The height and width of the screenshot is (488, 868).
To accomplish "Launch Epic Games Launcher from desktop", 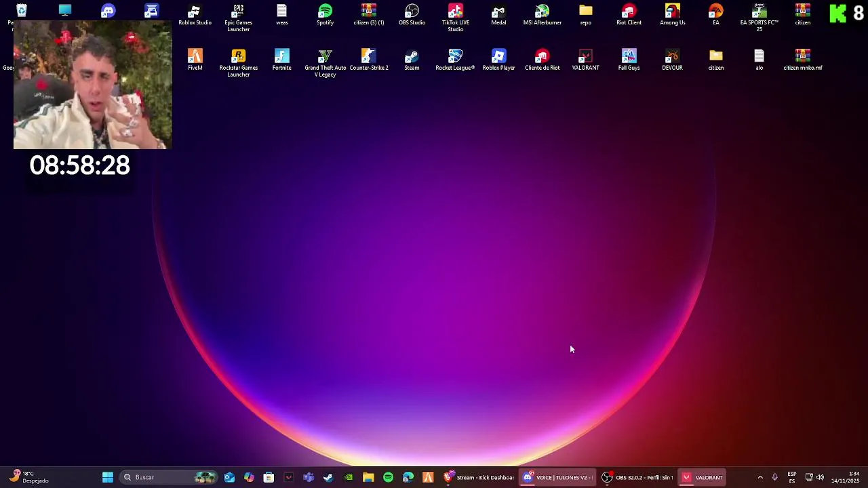I will (238, 18).
